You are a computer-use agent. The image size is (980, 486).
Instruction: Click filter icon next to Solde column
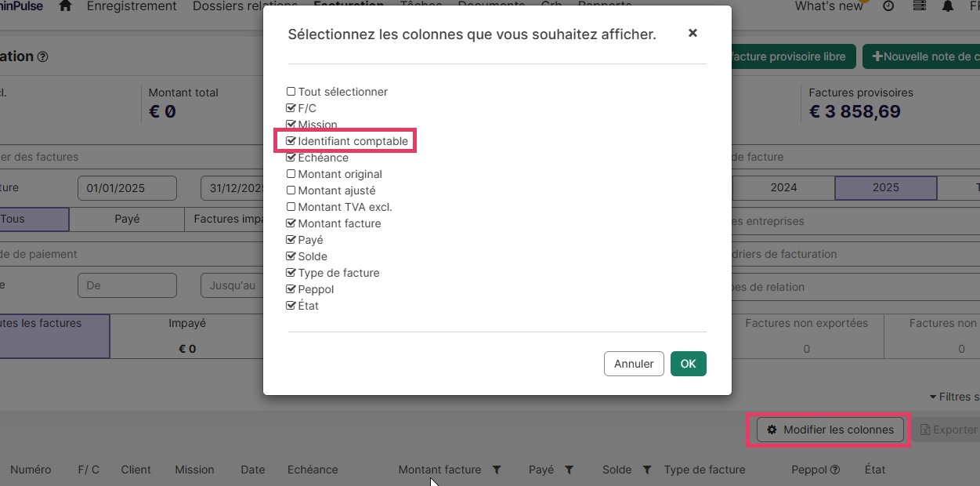(x=647, y=470)
